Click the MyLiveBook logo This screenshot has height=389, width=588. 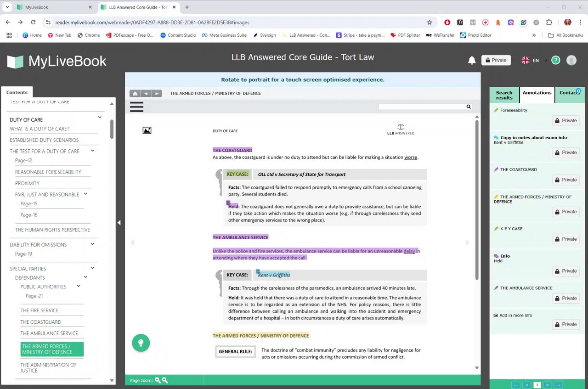pos(57,61)
